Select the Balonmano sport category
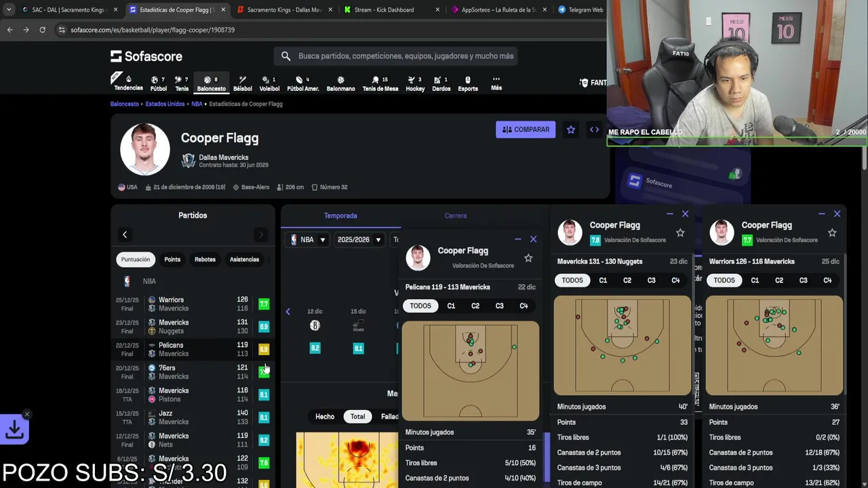Screen dimensions: 868x488 coord(340,83)
